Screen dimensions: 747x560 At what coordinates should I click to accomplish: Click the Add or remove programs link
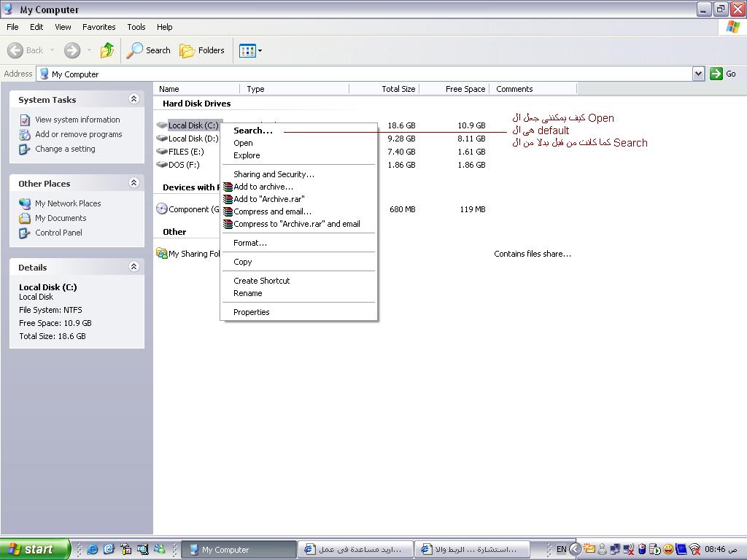coord(79,134)
